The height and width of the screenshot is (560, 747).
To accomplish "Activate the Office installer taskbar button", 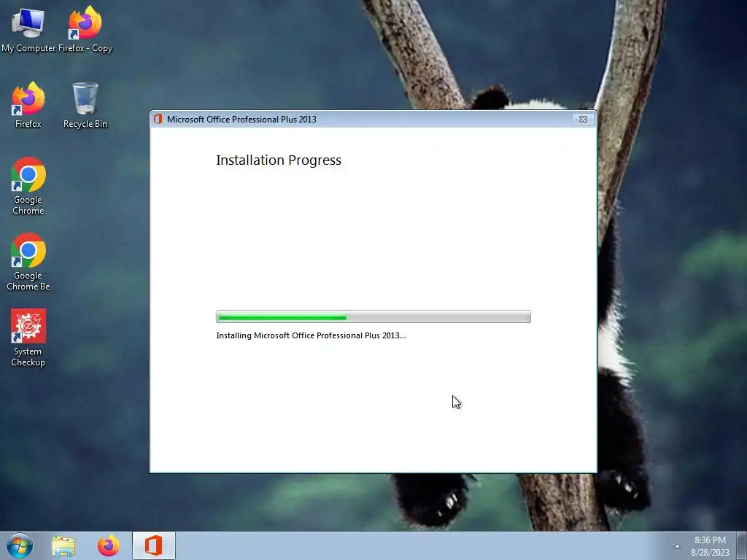I will [x=153, y=545].
